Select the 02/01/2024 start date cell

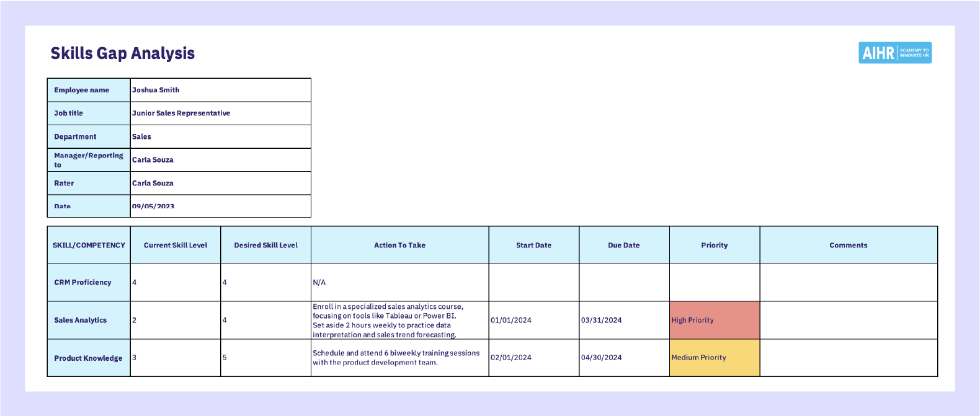point(533,358)
